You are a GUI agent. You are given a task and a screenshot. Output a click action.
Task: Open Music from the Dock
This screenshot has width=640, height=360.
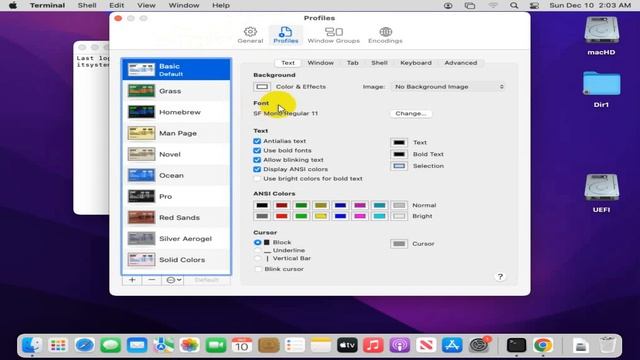click(373, 345)
